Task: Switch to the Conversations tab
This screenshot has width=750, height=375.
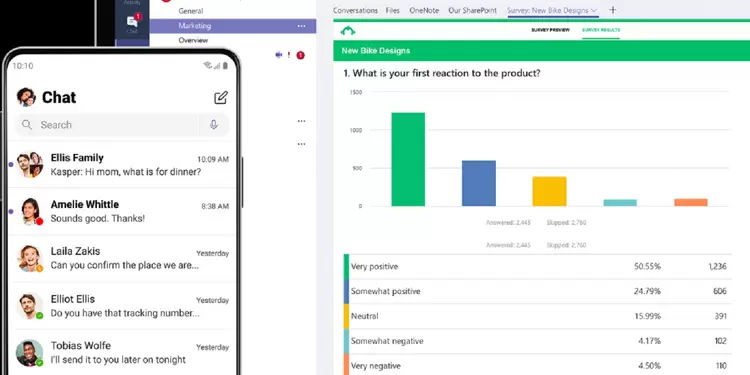Action: tap(355, 11)
